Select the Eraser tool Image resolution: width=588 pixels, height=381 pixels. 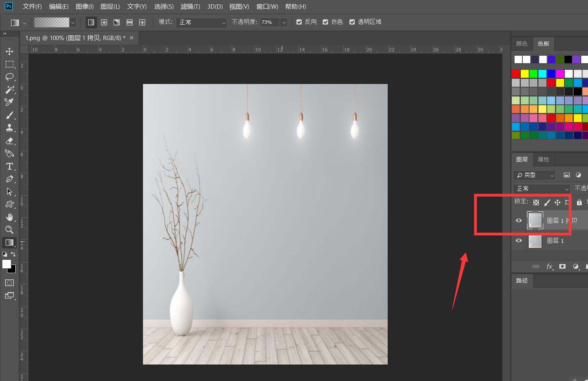[x=9, y=141]
